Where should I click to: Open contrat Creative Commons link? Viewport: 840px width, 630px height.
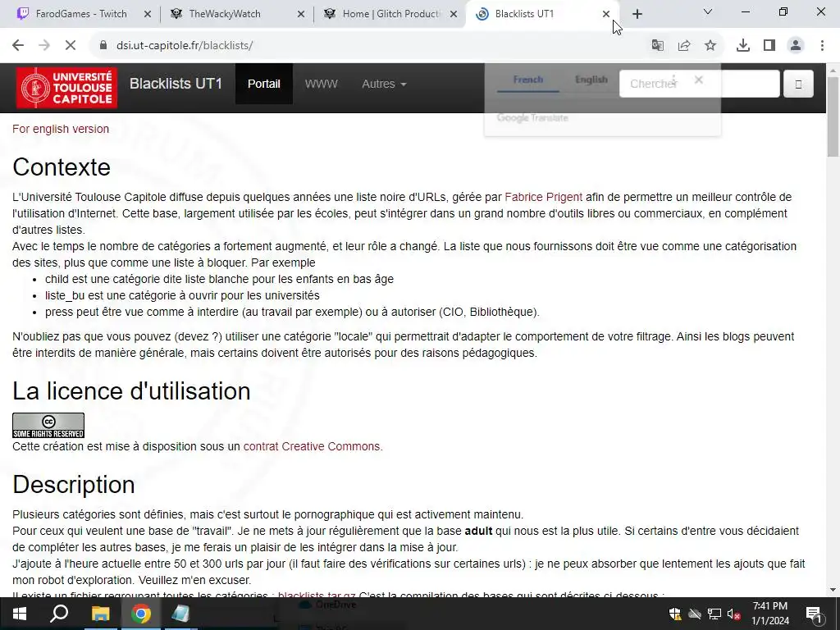(313, 446)
